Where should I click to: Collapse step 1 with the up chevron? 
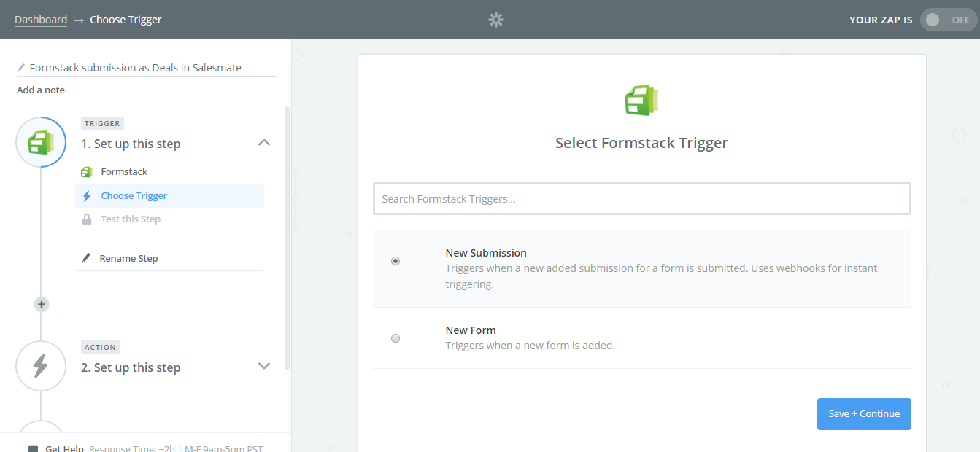coord(264,143)
